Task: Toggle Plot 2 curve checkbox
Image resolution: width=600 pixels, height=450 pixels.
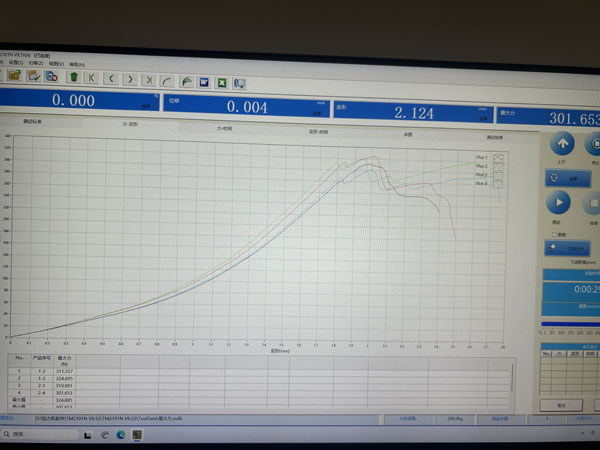Action: click(x=497, y=166)
